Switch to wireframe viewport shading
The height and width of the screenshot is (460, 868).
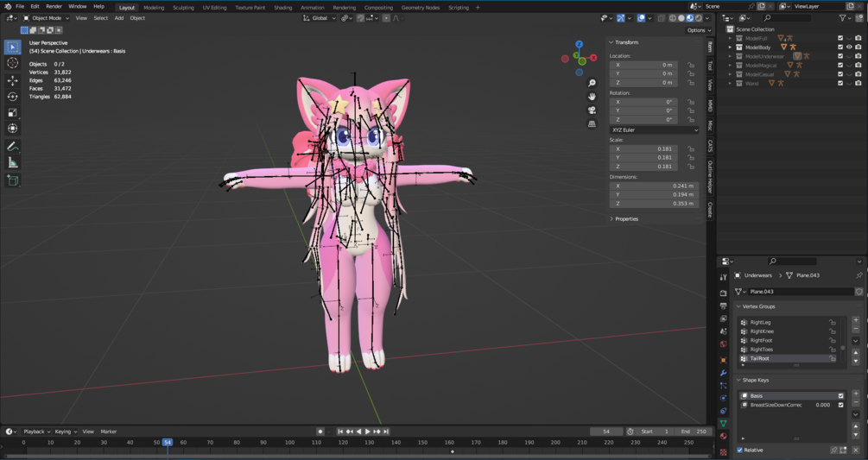673,18
